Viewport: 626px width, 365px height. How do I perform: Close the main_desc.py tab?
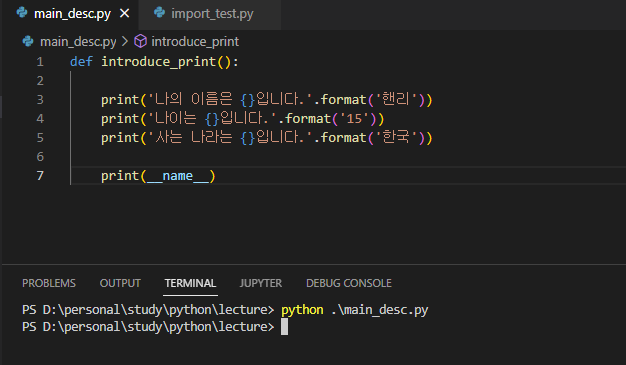coord(125,14)
